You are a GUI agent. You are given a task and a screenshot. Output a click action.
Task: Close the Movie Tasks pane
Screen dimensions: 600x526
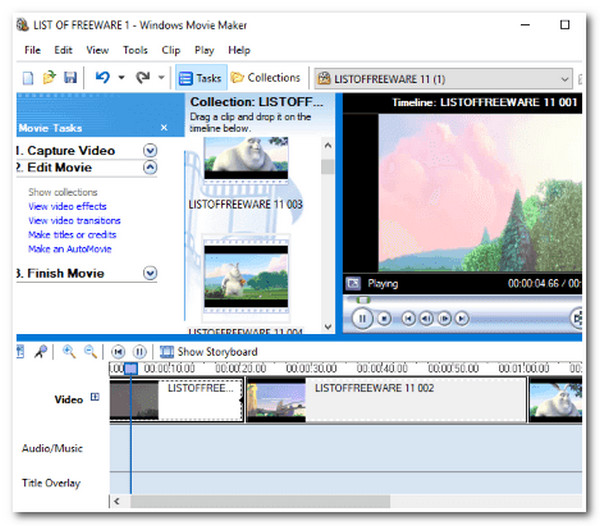pyautogui.click(x=164, y=127)
